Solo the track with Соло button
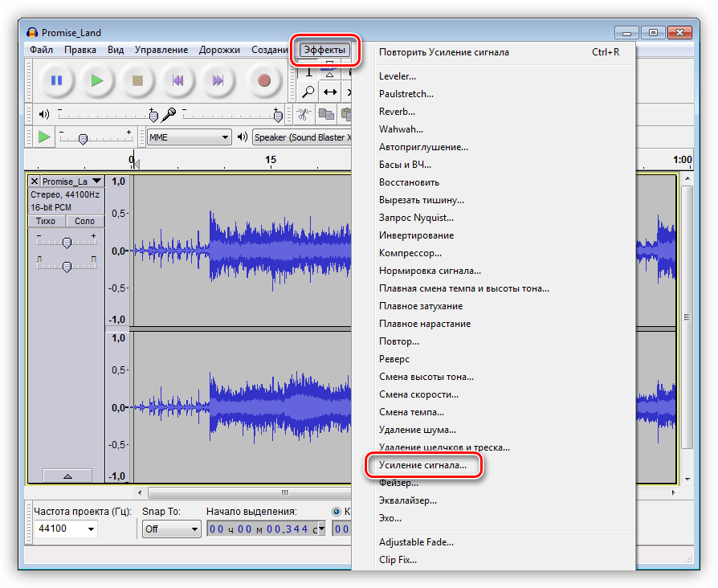 click(84, 221)
